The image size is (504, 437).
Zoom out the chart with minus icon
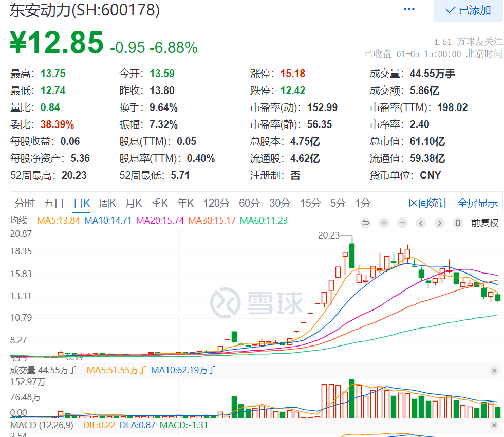pyautogui.click(x=402, y=223)
